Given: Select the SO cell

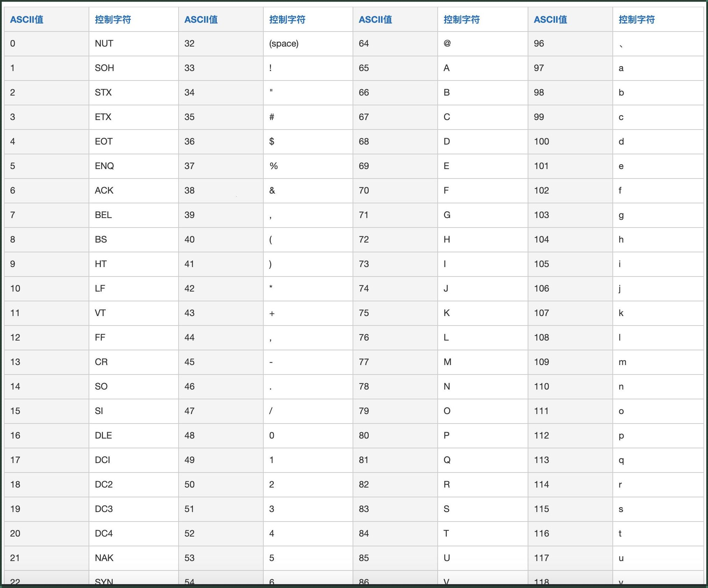Looking at the screenshot, I should [134, 387].
